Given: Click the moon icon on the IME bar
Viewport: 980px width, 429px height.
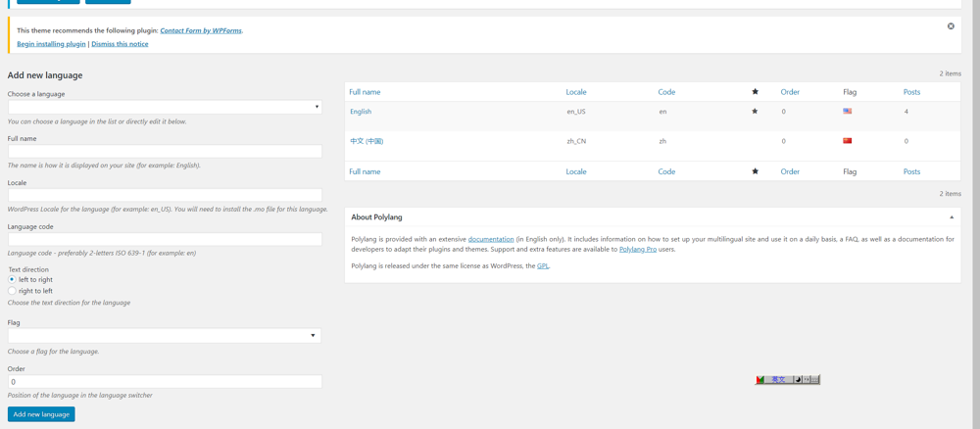Looking at the screenshot, I should point(798,380).
